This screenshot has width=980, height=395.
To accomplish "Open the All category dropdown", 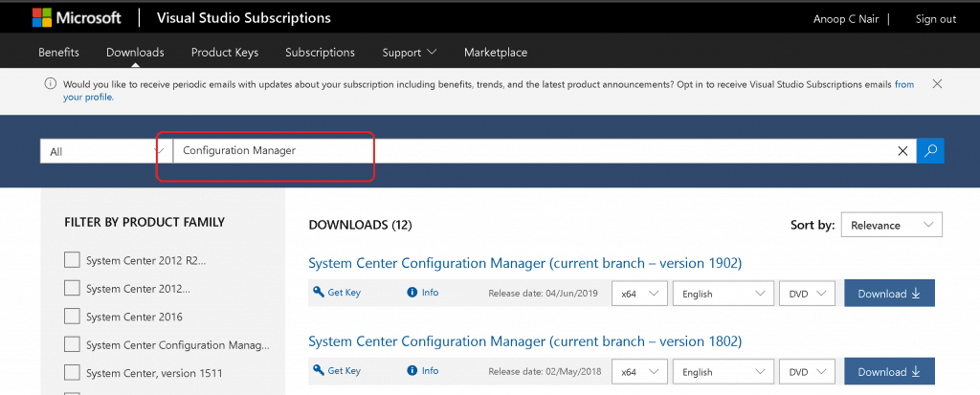I will (x=106, y=151).
